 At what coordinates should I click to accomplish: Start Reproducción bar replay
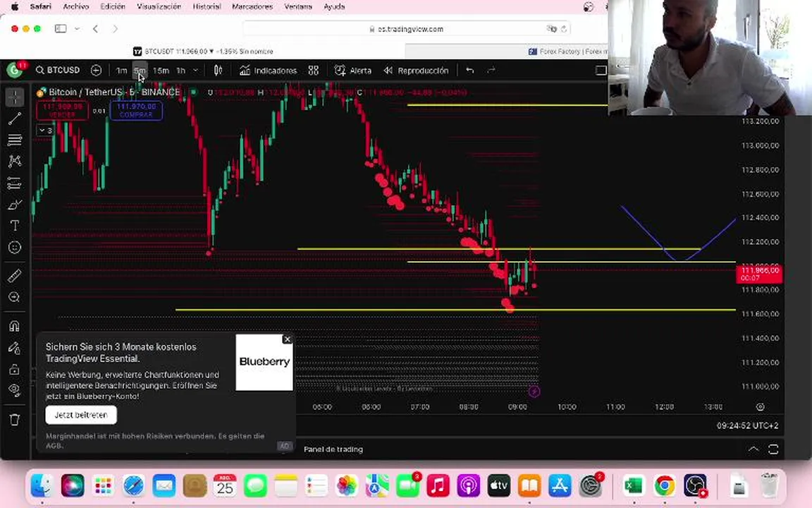point(416,71)
